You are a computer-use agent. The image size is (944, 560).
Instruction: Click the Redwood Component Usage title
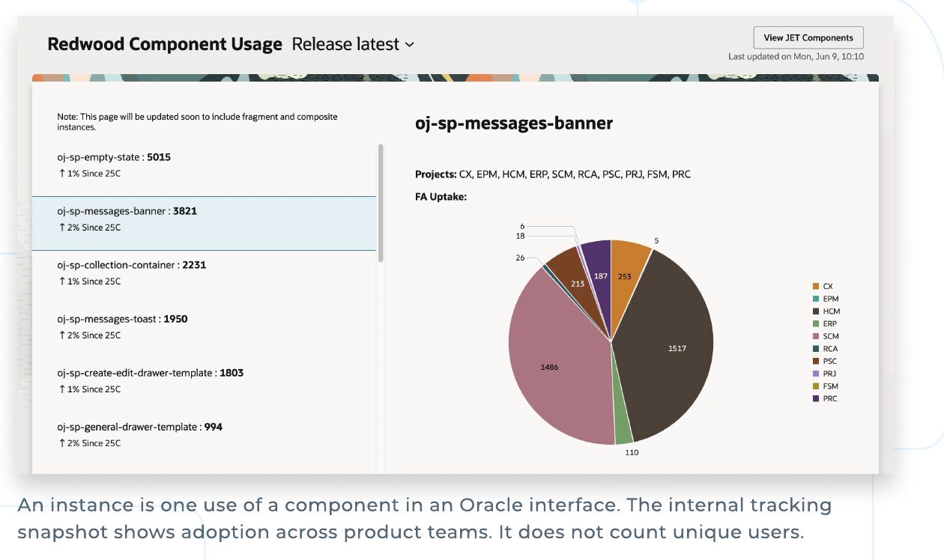pos(165,44)
